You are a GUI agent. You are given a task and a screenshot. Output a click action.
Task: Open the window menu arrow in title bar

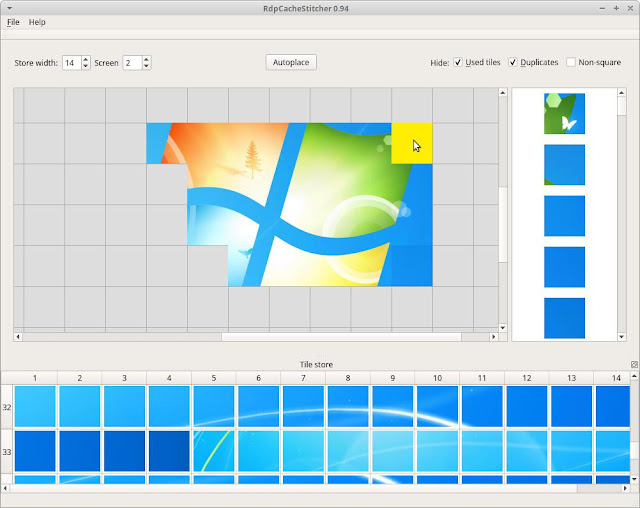coord(9,8)
